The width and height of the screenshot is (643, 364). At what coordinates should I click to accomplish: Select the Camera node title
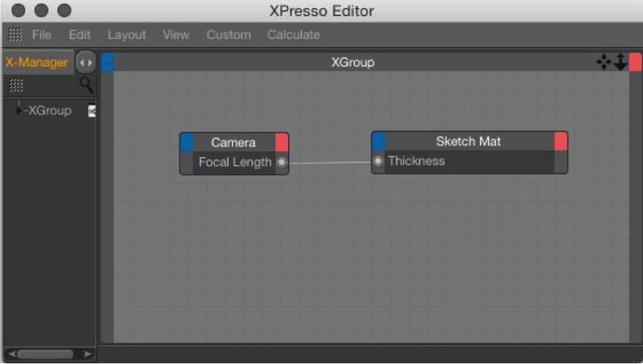tap(234, 142)
